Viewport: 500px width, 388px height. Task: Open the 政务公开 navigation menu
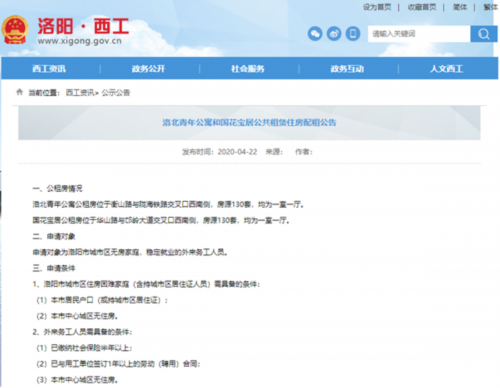(x=148, y=69)
